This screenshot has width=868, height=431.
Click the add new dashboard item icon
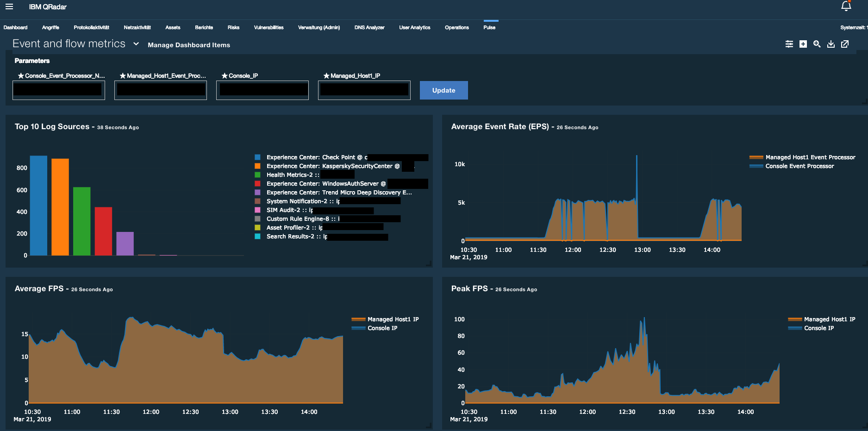803,44
